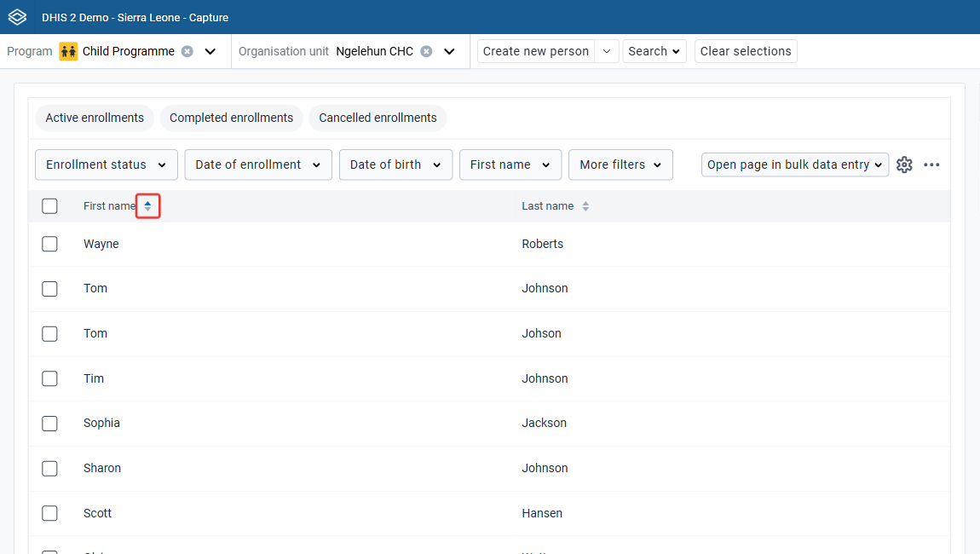980x554 pixels.
Task: Sort the list by Last name column
Action: (585, 205)
